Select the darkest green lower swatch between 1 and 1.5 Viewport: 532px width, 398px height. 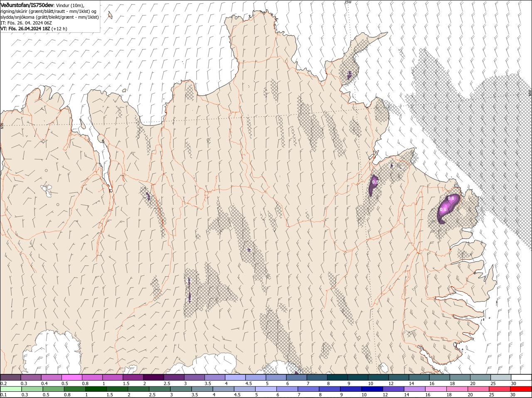[96, 389]
